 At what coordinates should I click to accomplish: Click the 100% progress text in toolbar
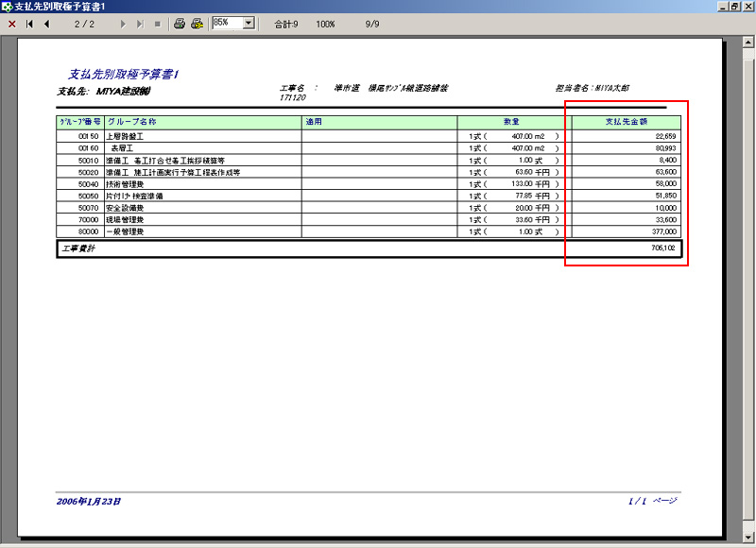(x=325, y=25)
